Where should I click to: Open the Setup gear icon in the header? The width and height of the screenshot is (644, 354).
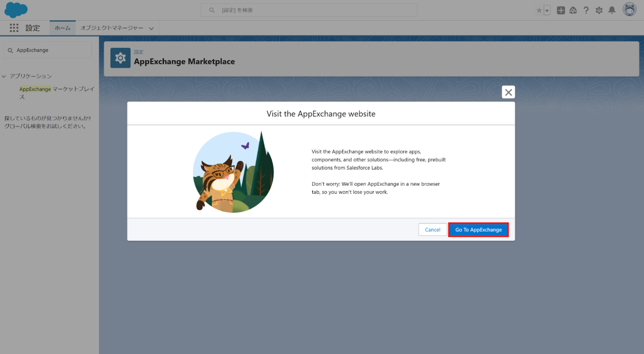coord(599,10)
